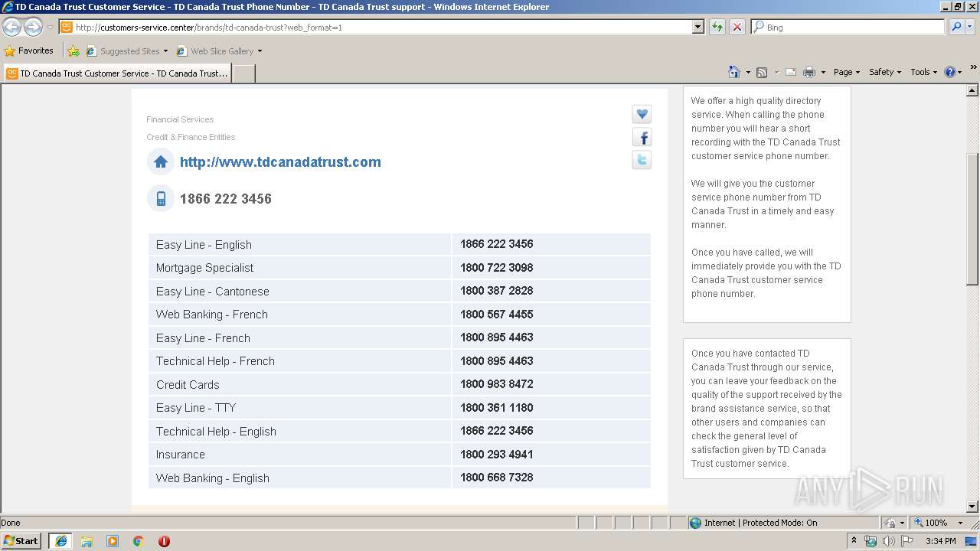The height and width of the screenshot is (551, 980).
Task: Click the blue phone icon
Action: 161,198
